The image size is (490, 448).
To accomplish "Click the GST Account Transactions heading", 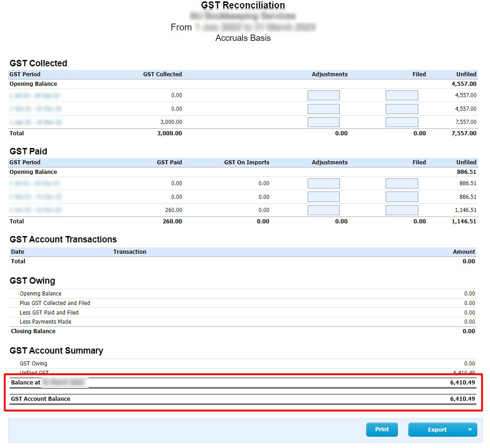I will click(x=63, y=240).
